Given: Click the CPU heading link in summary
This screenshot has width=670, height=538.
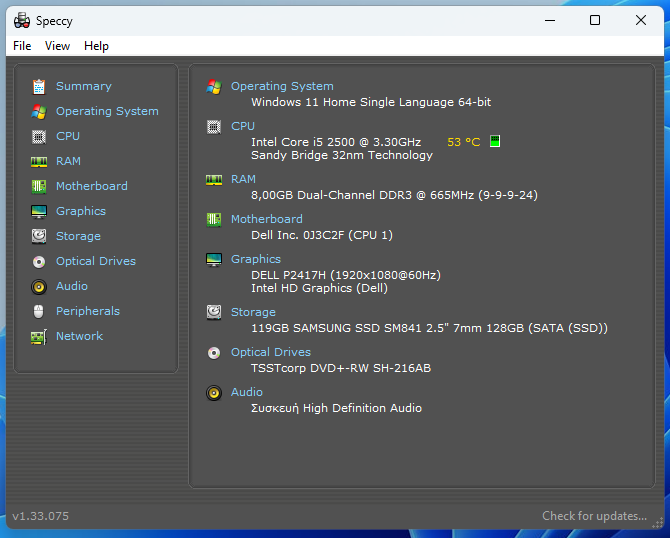Looking at the screenshot, I should (x=243, y=126).
